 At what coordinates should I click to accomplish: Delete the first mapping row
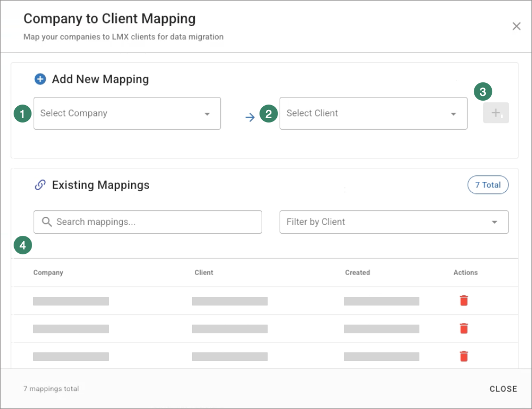coord(463,301)
